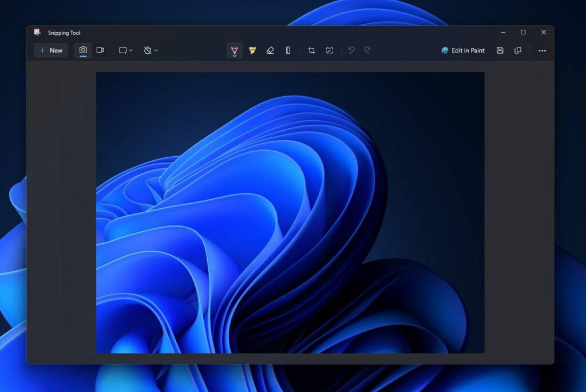The height and width of the screenshot is (392, 586).
Task: Activate the Ruler tool
Action: tap(288, 50)
